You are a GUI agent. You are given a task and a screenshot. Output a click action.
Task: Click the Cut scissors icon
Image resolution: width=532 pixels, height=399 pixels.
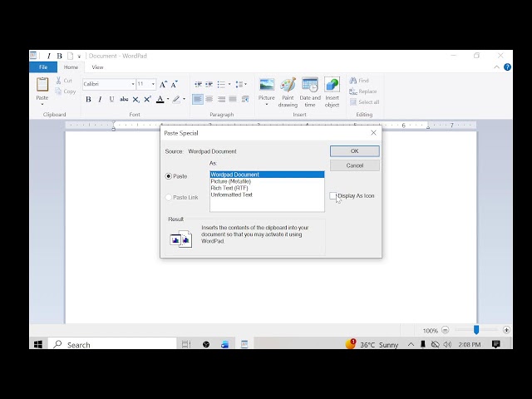59,81
